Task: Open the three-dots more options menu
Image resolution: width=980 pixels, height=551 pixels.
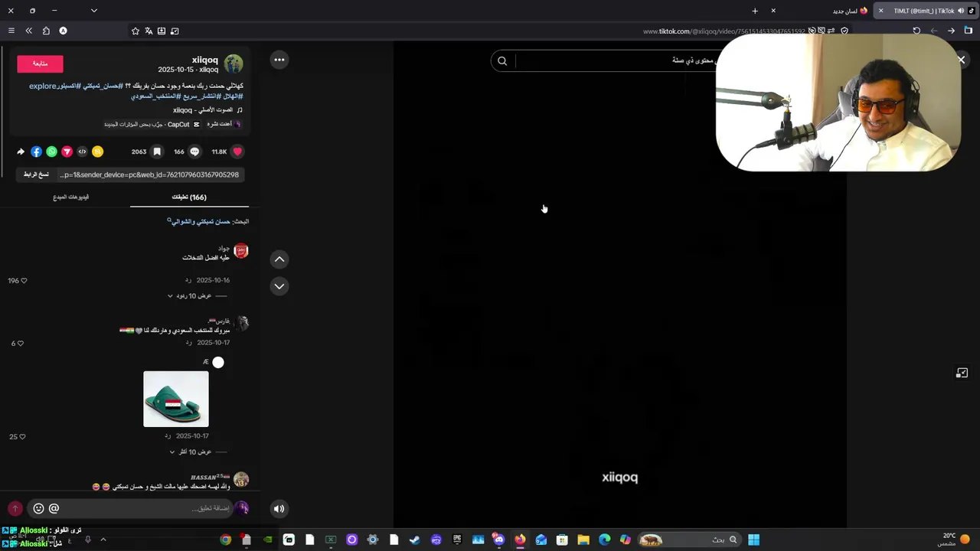Action: click(279, 60)
